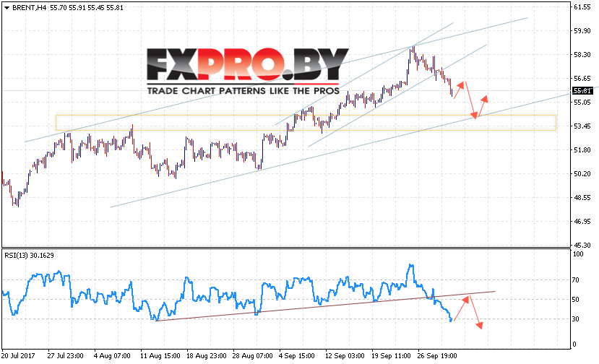Select the 27 Jul 23:00 time label
The height and width of the screenshot is (364, 599).
pos(65,356)
